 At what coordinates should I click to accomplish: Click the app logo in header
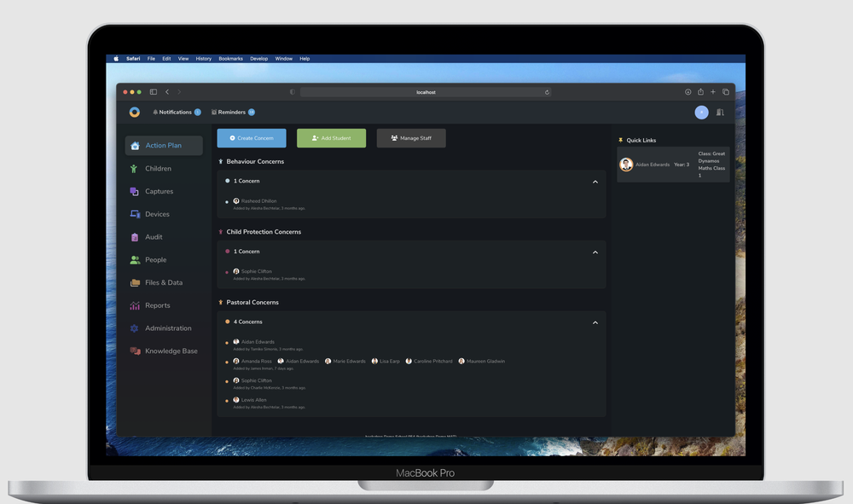coord(135,112)
